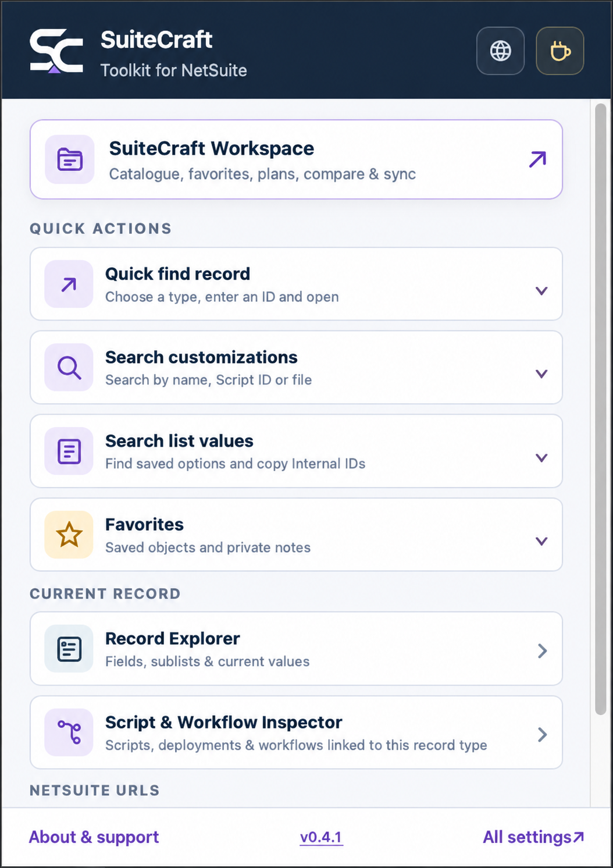
Task: Click the SuiteCraft Workspace folder icon
Action: [70, 159]
